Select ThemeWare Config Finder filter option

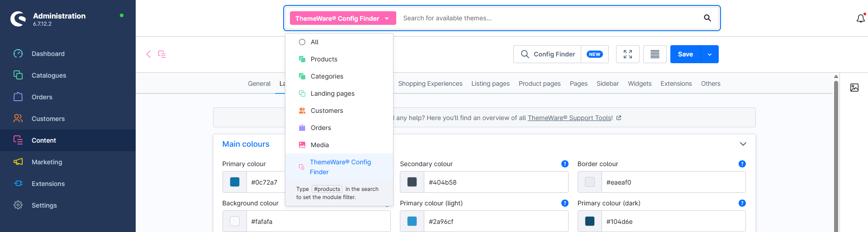click(x=339, y=167)
